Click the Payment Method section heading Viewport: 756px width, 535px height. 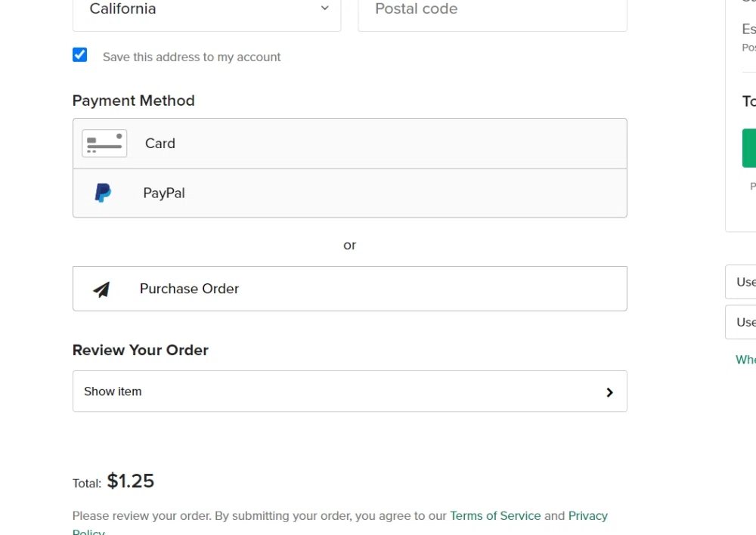pyautogui.click(x=133, y=100)
